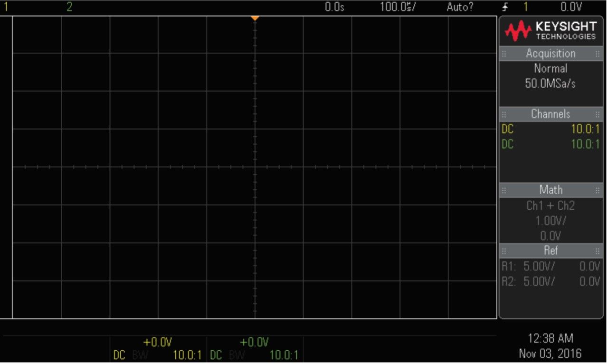This screenshot has width=607, height=364.
Task: Click the 0.0s time delay readout
Action: pos(334,7)
